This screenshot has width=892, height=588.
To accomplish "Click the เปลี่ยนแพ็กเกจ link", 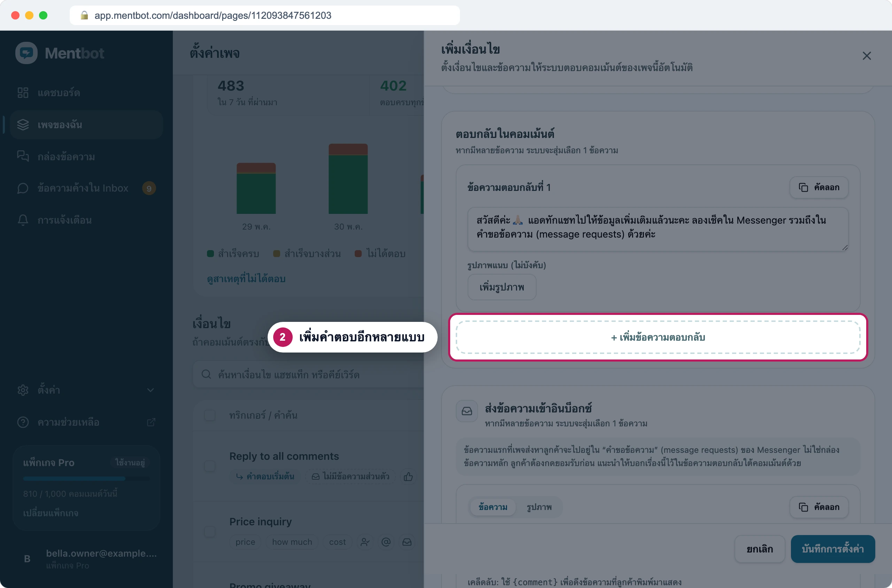I will point(51,513).
